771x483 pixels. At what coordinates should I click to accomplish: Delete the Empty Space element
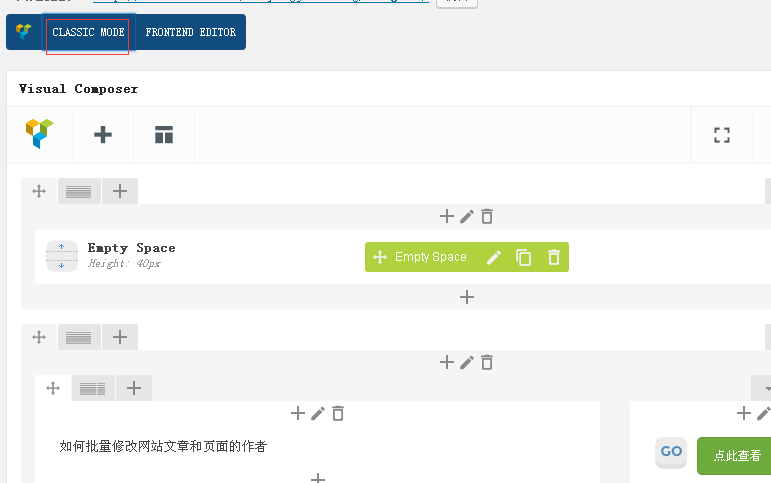pos(554,257)
